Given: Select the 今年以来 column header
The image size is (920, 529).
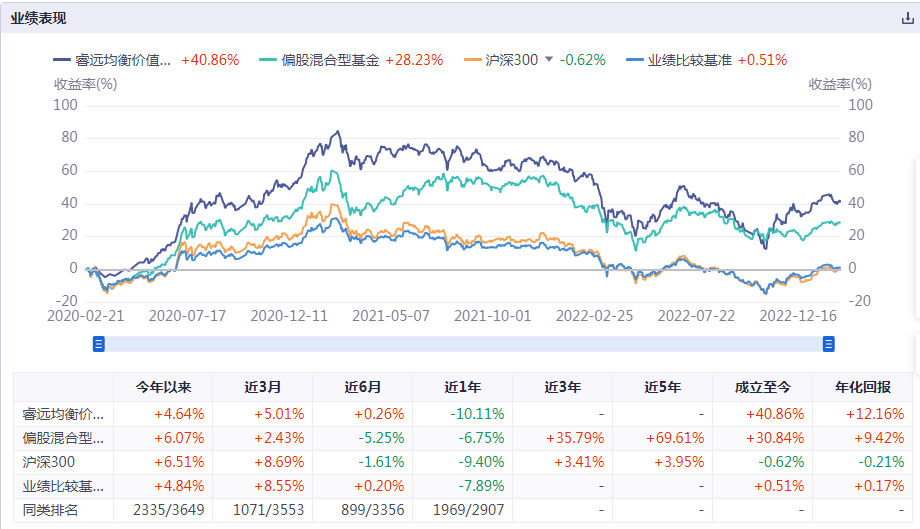Looking at the screenshot, I should coord(162,387).
